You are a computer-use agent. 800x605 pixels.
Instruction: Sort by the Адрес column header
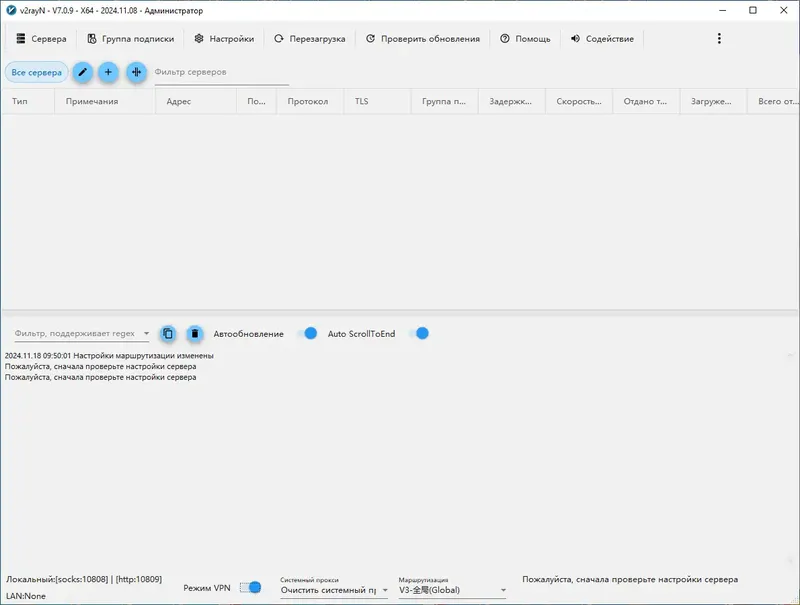coord(196,102)
